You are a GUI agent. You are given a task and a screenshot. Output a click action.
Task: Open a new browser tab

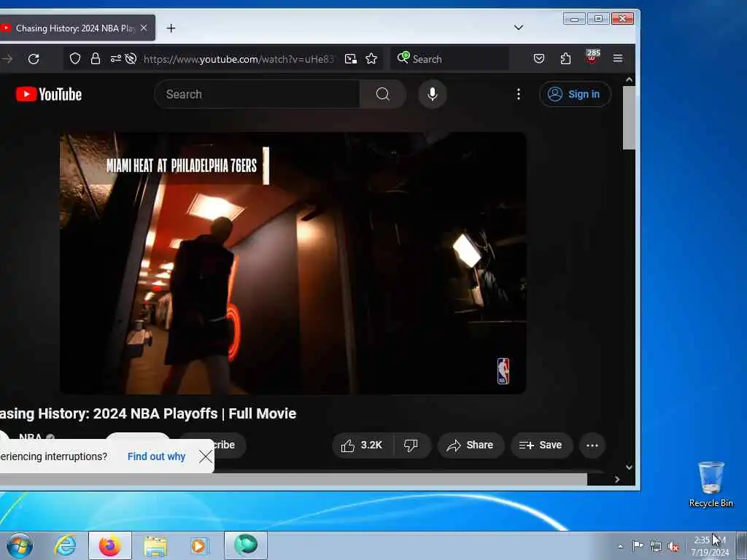[171, 28]
